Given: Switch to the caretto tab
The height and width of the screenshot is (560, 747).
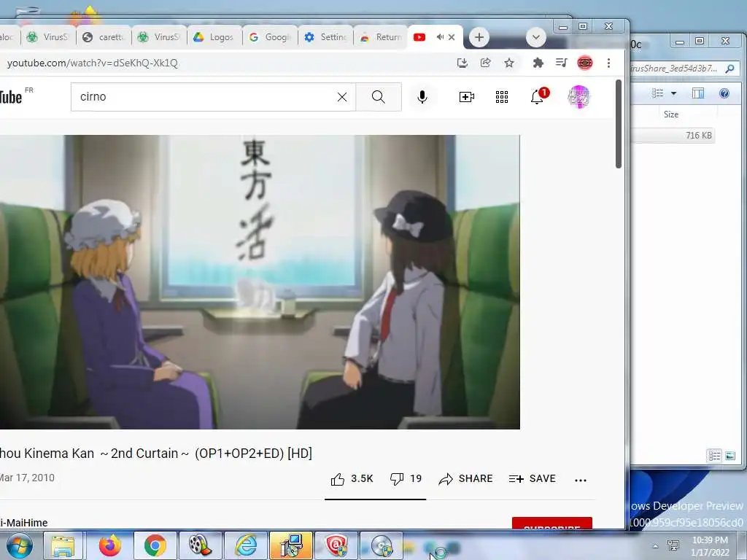Looking at the screenshot, I should pos(104,37).
